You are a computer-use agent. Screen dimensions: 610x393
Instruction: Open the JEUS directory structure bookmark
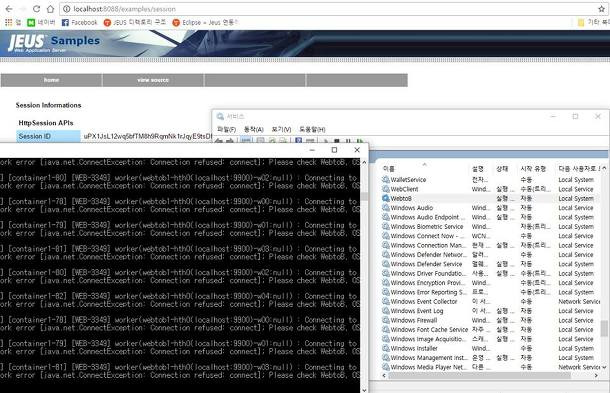tap(135, 23)
